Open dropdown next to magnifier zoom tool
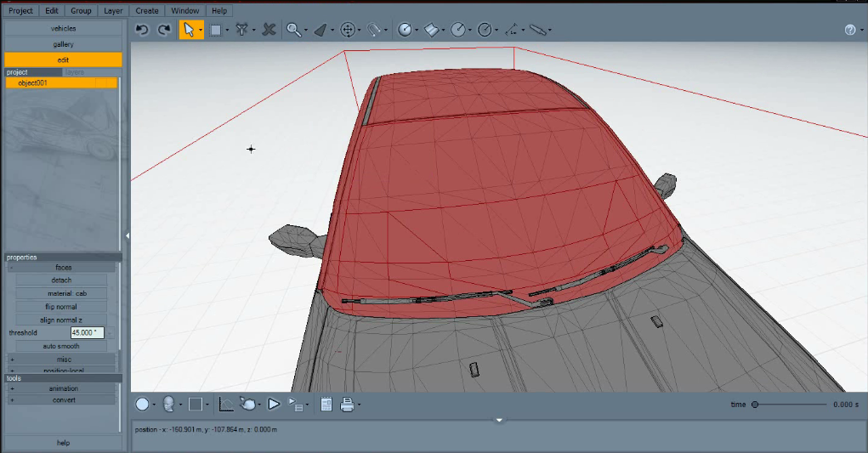The width and height of the screenshot is (868, 453). [306, 31]
